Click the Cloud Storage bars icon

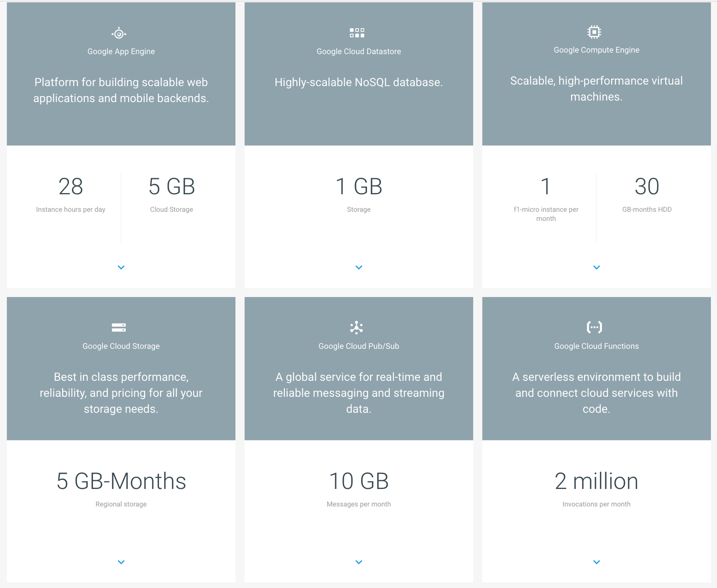(x=119, y=327)
